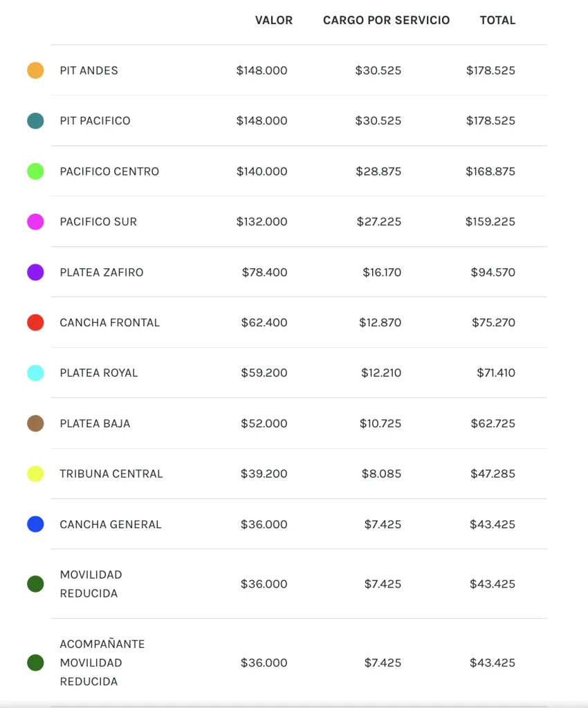Viewport: 588px width, 708px height.
Task: Click the ACOMPAÑANTE MOVILIDAD REDUCIDA label
Action: [x=102, y=662]
